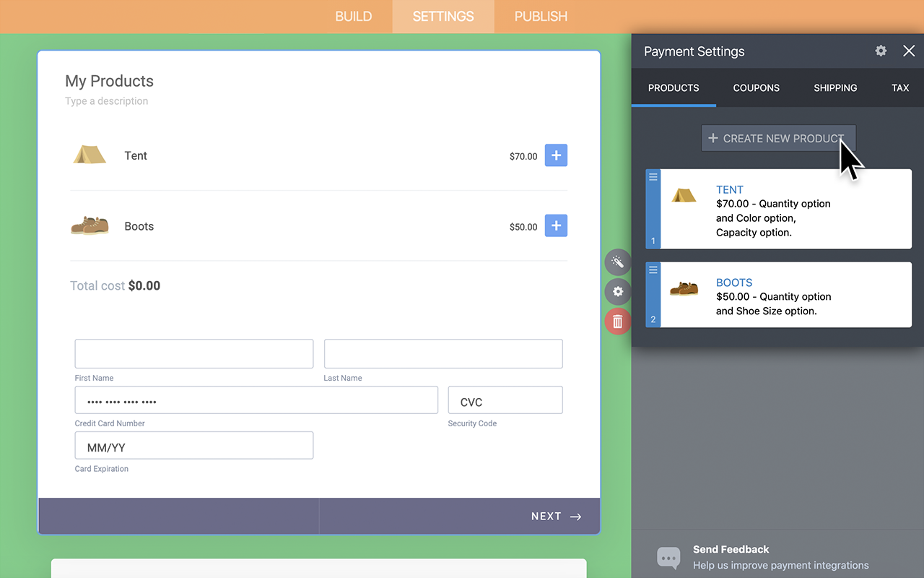Screen dimensions: 924x578
Task: Delete the form using the red trash icon
Action: pos(618,321)
